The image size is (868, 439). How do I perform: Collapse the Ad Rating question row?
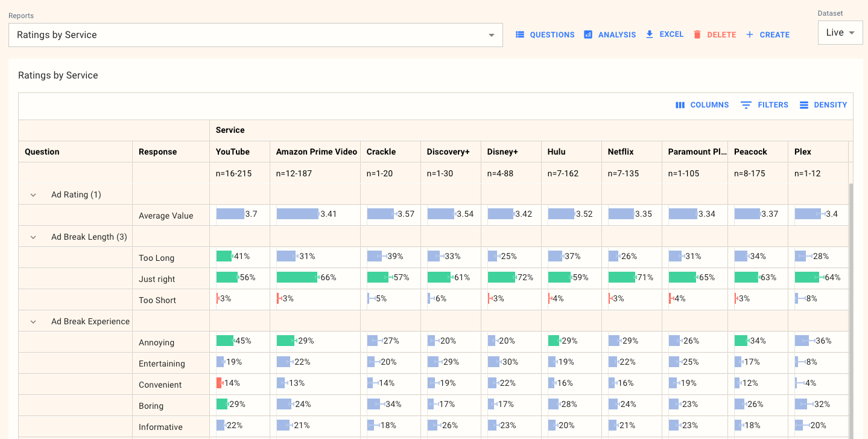[x=33, y=194]
